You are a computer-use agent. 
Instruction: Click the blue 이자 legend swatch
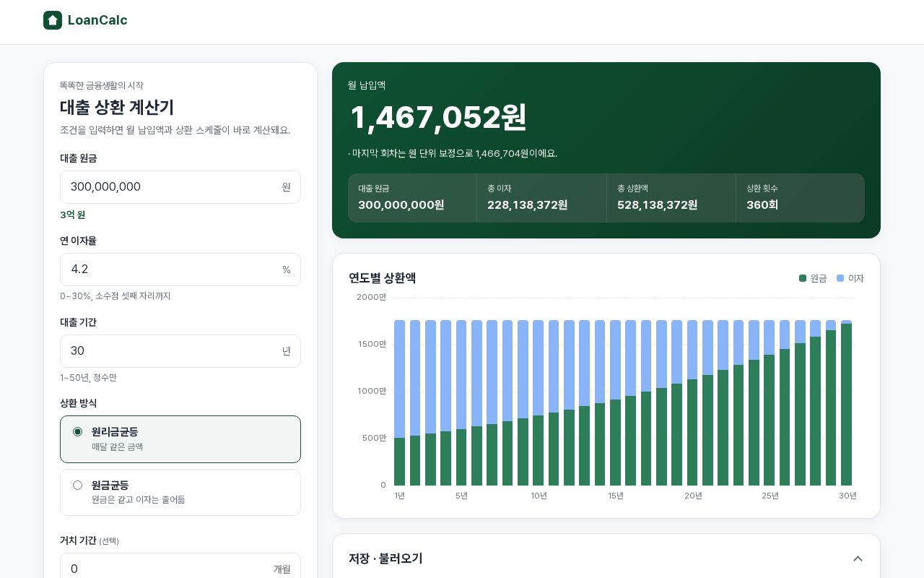(x=840, y=278)
